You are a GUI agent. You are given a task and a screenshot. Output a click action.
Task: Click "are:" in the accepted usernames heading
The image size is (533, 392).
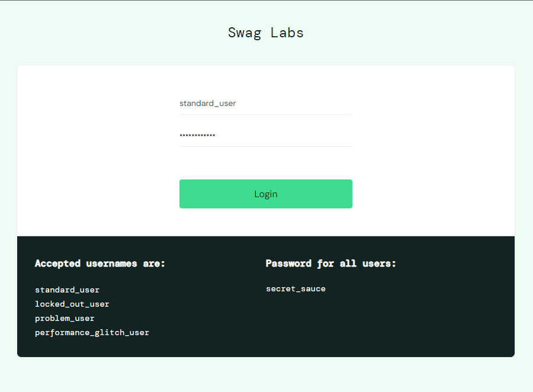[x=154, y=264]
